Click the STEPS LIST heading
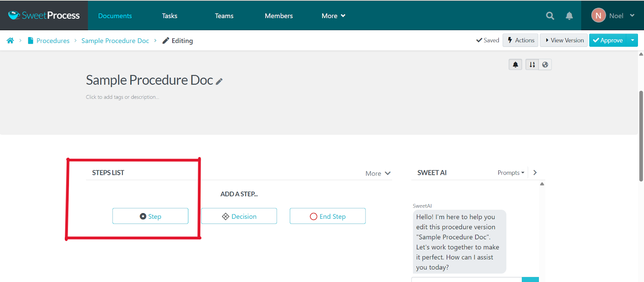The image size is (644, 282). pos(108,172)
